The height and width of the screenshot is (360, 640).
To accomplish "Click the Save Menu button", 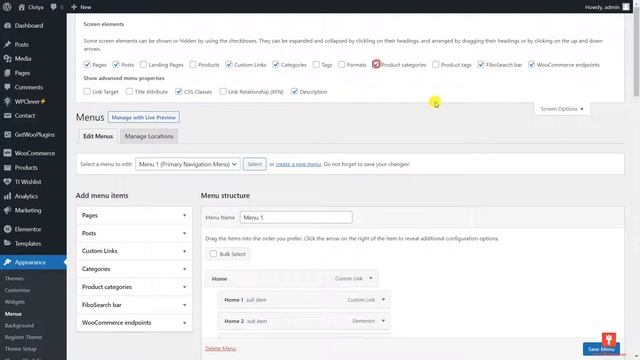I will point(601,349).
